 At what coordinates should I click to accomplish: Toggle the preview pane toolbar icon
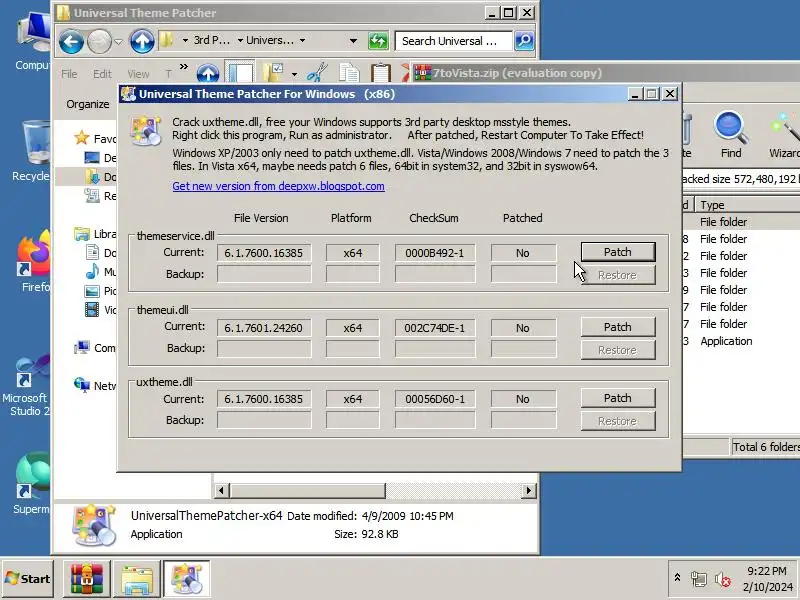click(240, 73)
